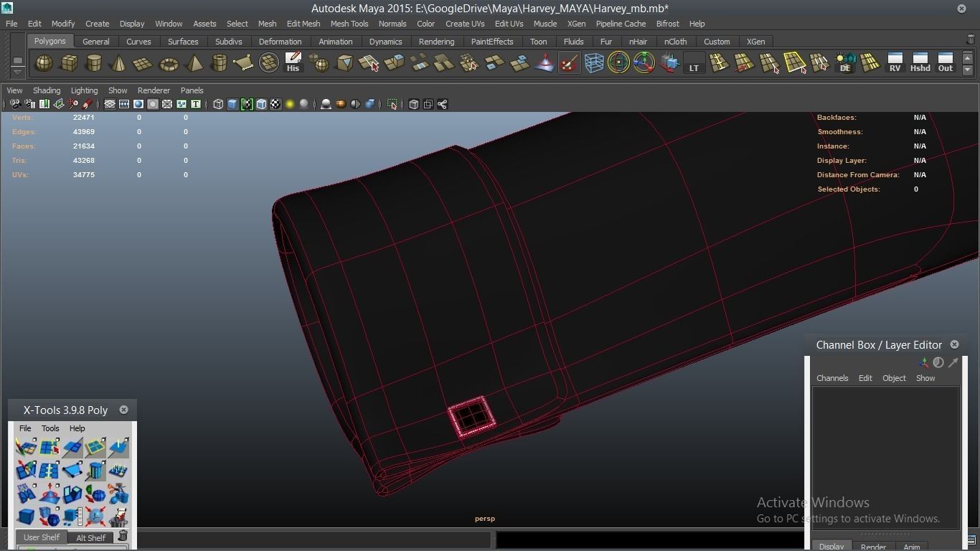Toggle smooth shade all cube icon
Screen dimensions: 980x551
(232, 105)
